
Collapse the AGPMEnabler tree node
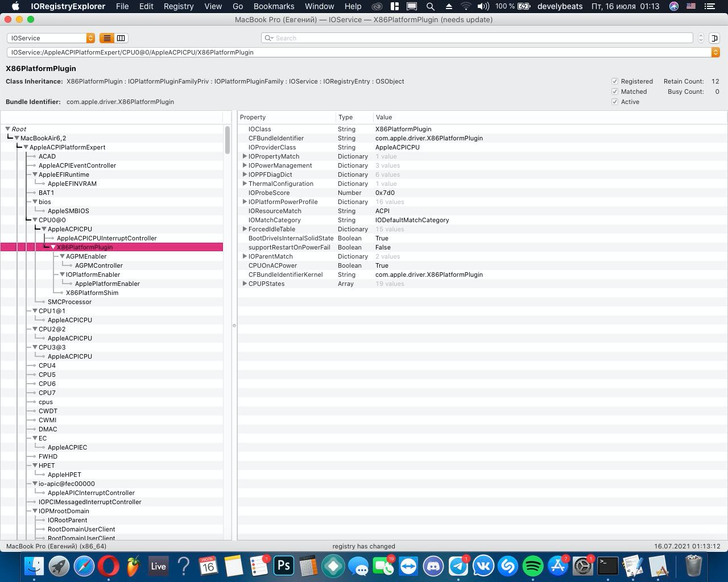[62, 256]
